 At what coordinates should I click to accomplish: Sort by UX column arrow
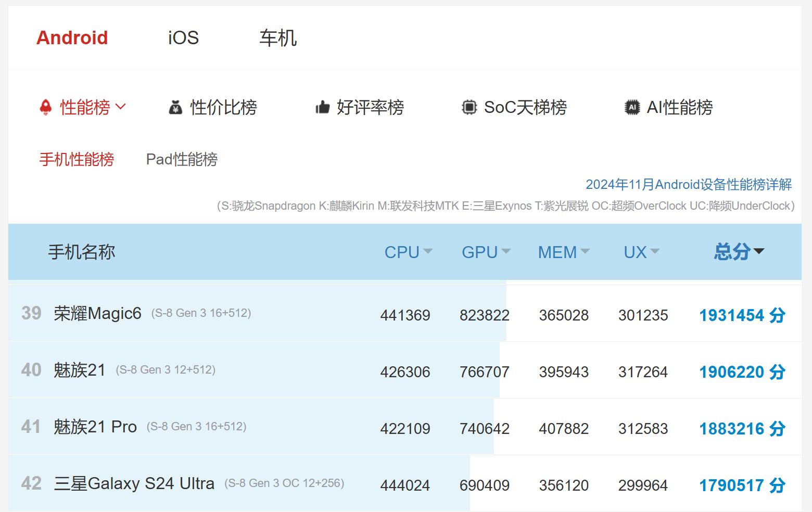click(655, 251)
